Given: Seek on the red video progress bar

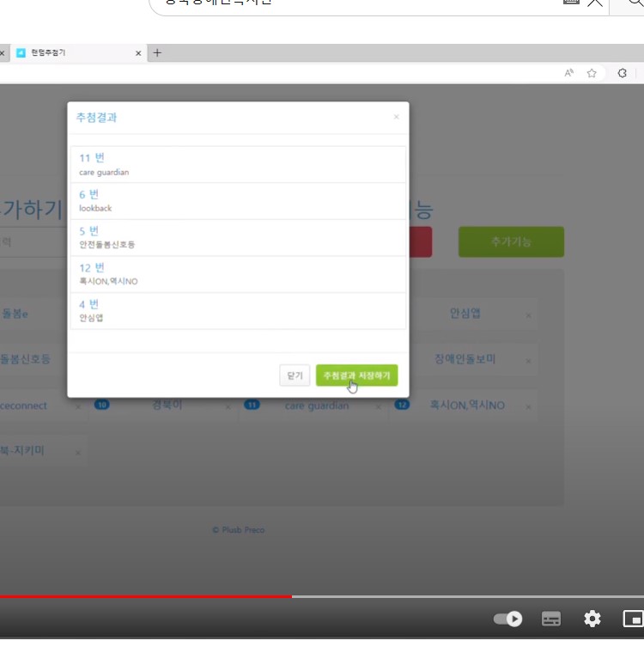Looking at the screenshot, I should [146, 596].
